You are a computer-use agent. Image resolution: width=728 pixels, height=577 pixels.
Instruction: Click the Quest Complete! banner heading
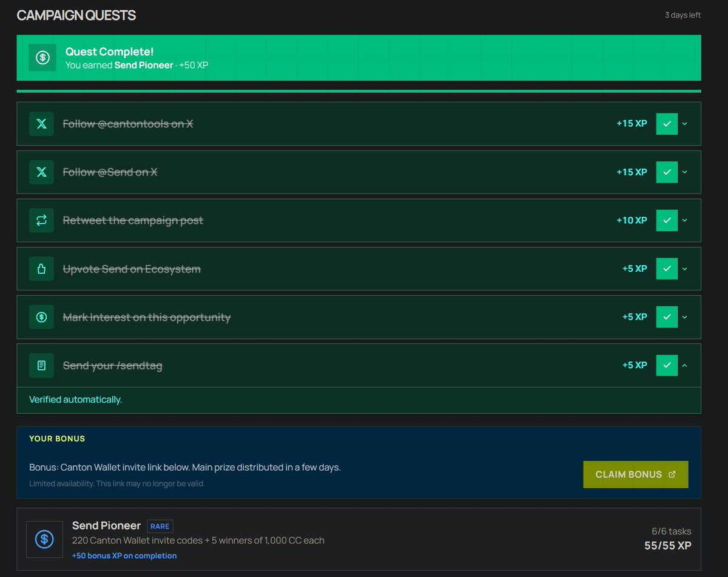(110, 52)
